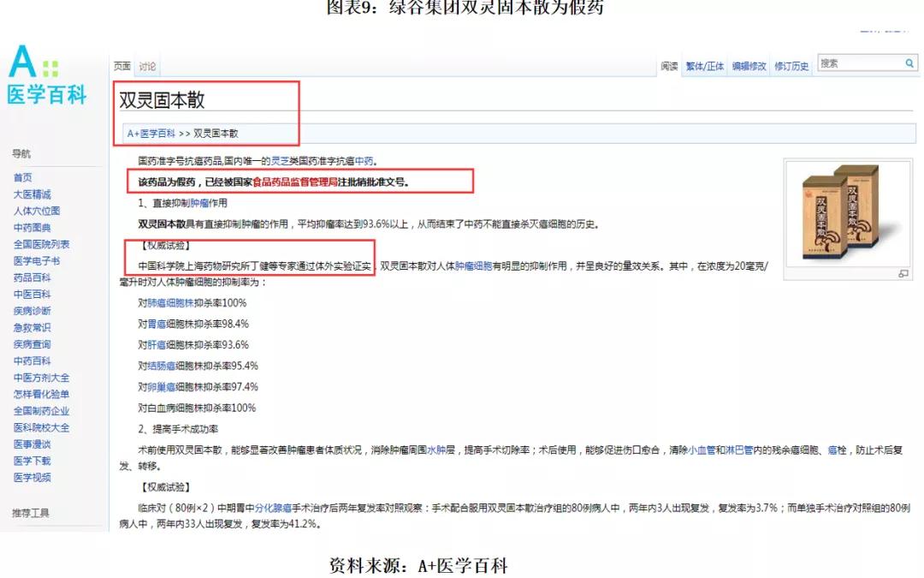Screen dimensions: 924x578
Task: Open 急救常识 sidebar link
Action: pyautogui.click(x=33, y=327)
